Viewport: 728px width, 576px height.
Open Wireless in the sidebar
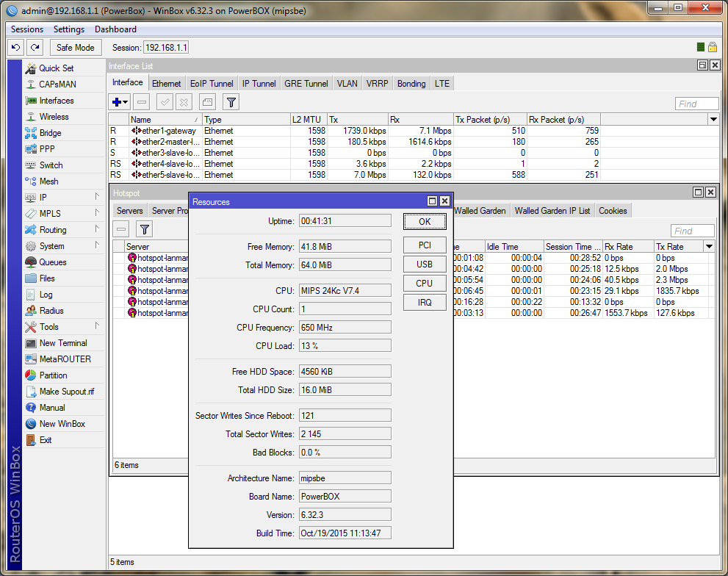pos(54,117)
